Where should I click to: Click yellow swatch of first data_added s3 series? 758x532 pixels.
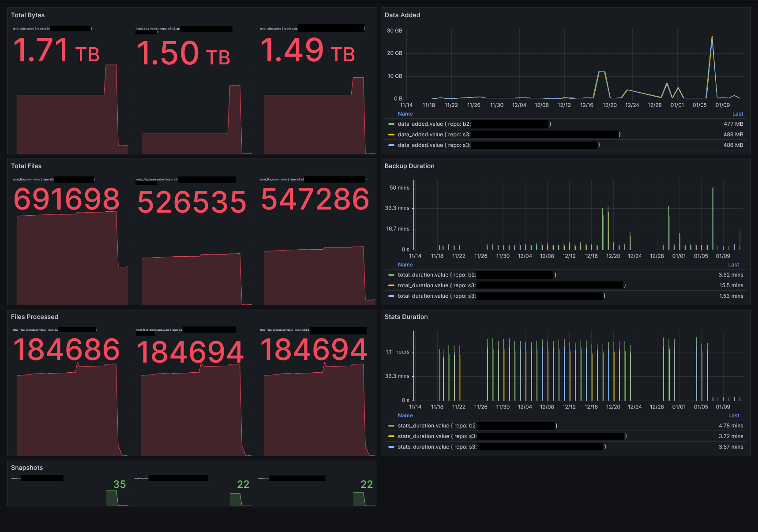click(391, 135)
